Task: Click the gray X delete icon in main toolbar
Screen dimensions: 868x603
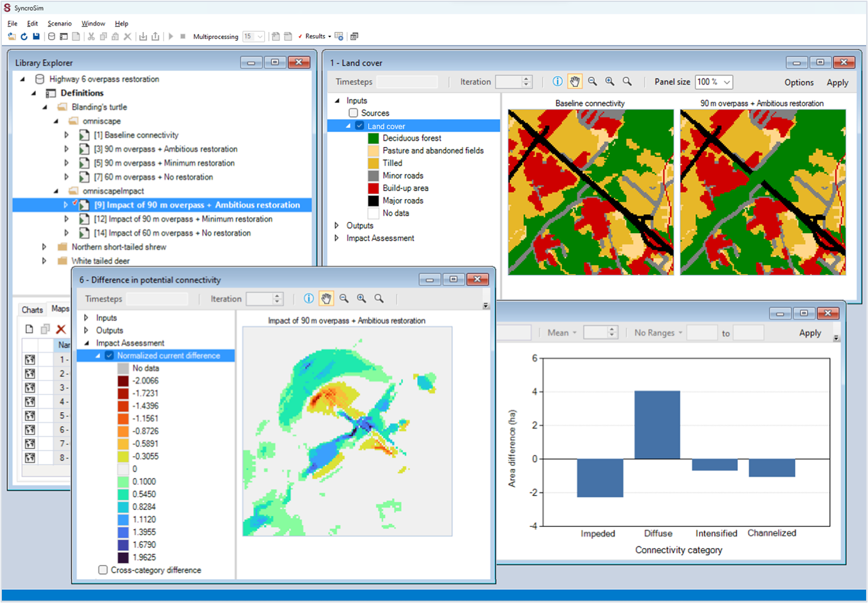Action: (127, 36)
